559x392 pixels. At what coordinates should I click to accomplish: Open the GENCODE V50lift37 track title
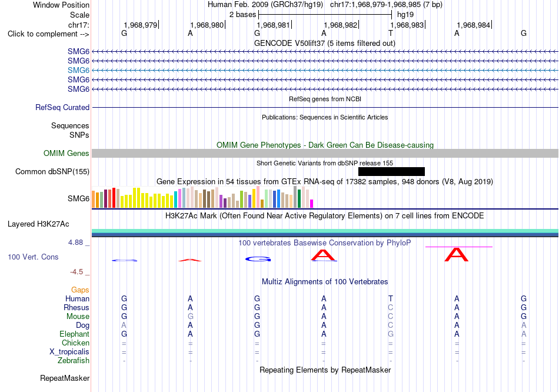point(324,43)
